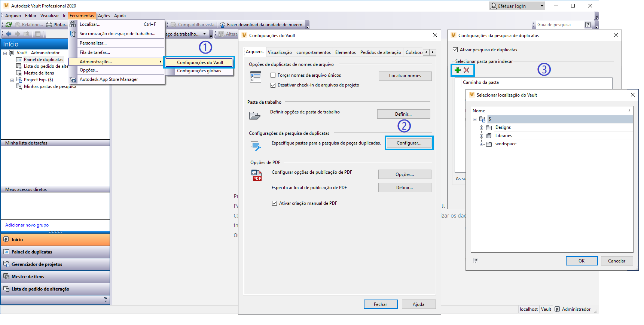Click the Fechar button
Screen dimensions: 644x325
(381, 304)
